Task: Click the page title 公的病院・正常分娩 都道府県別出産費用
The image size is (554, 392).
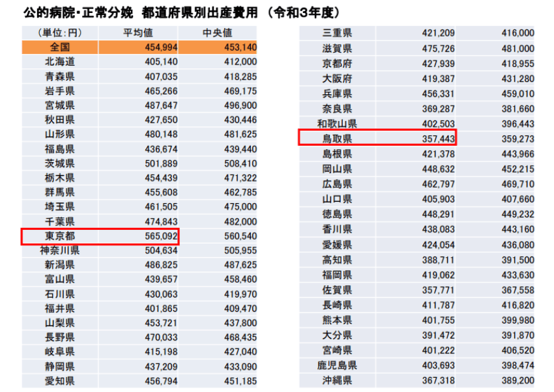Action: point(140,13)
